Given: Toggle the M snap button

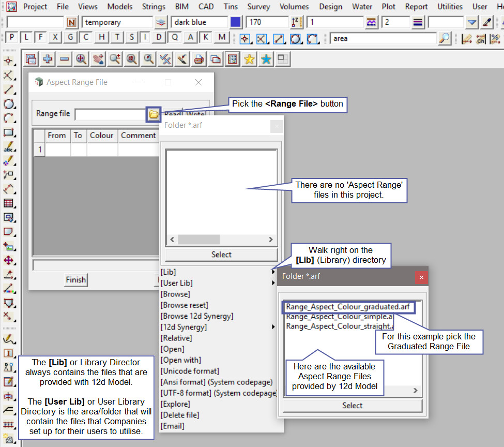Looking at the screenshot, I should click(x=222, y=38).
